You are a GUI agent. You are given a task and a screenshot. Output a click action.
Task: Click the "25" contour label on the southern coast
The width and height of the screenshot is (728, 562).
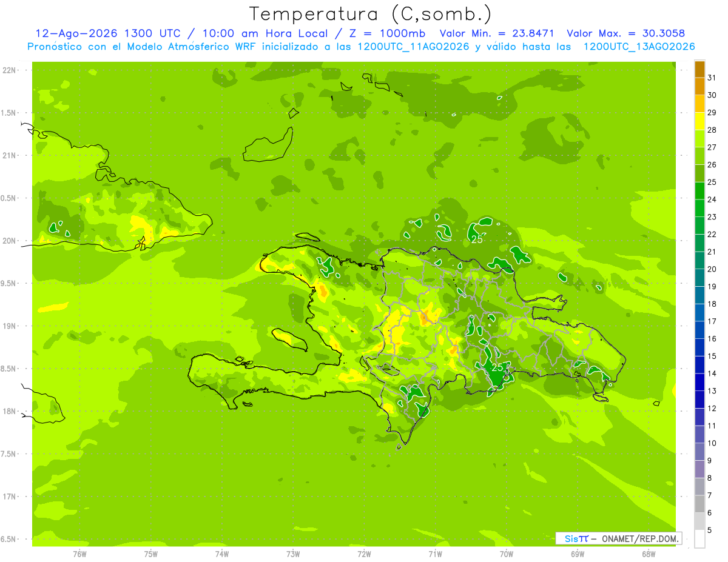[x=497, y=367]
